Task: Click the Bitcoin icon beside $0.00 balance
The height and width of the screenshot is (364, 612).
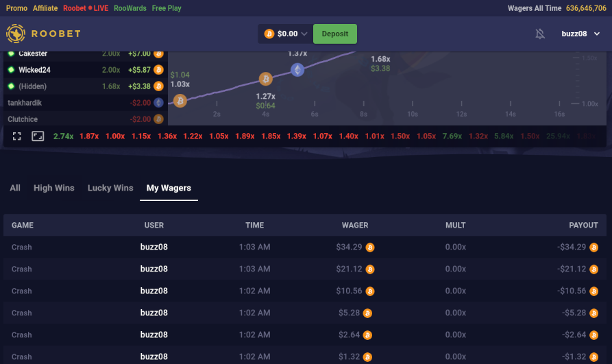Action: point(269,34)
